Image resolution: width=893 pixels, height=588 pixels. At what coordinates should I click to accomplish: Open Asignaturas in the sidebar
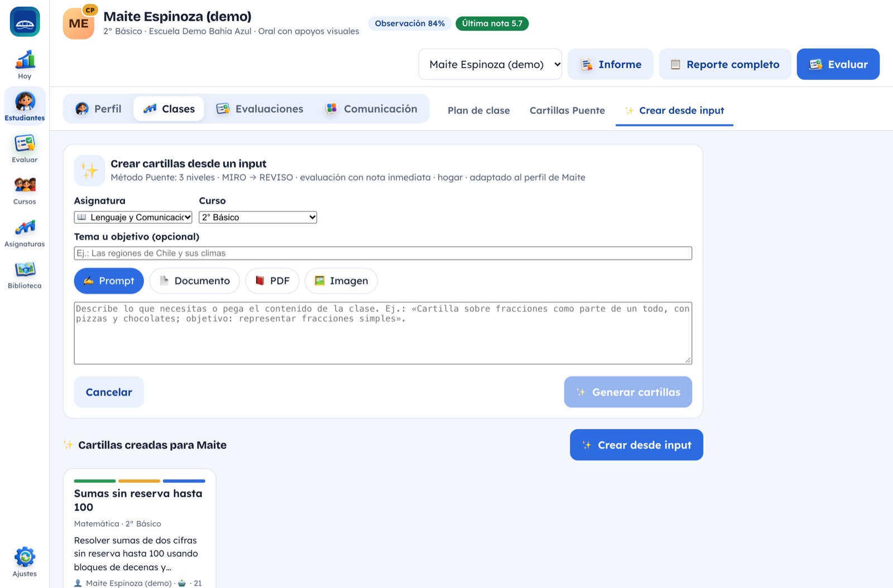point(25,233)
